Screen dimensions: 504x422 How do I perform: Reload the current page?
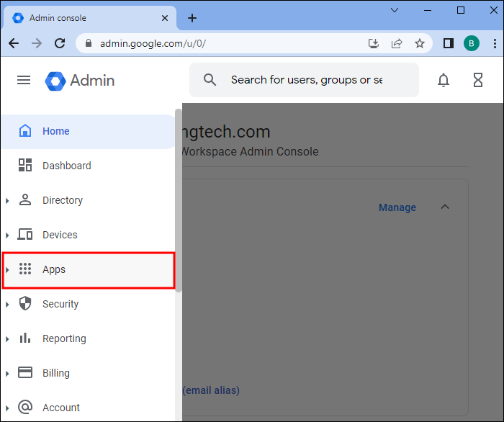[59, 43]
